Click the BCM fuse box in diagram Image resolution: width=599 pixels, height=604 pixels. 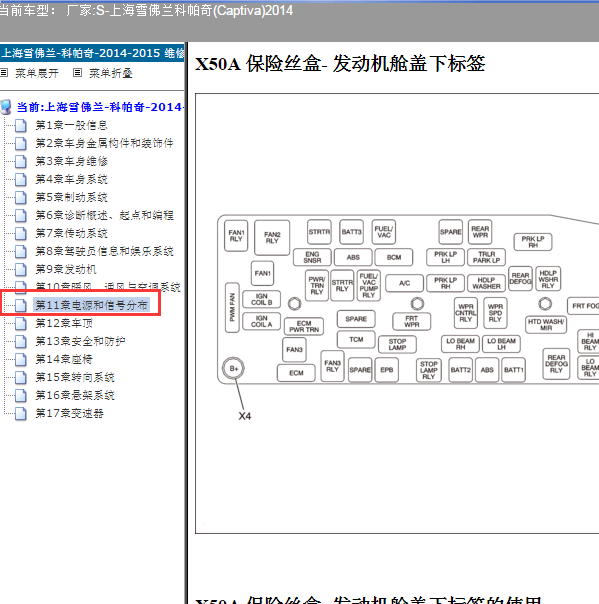click(394, 257)
